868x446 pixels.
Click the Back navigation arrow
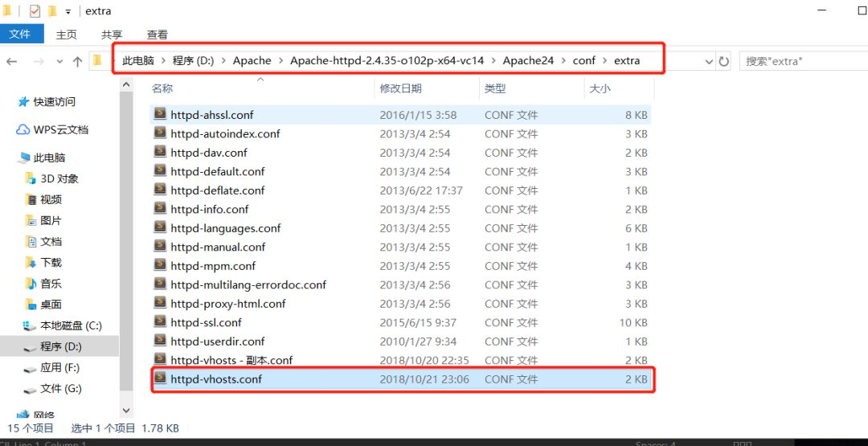[x=11, y=61]
